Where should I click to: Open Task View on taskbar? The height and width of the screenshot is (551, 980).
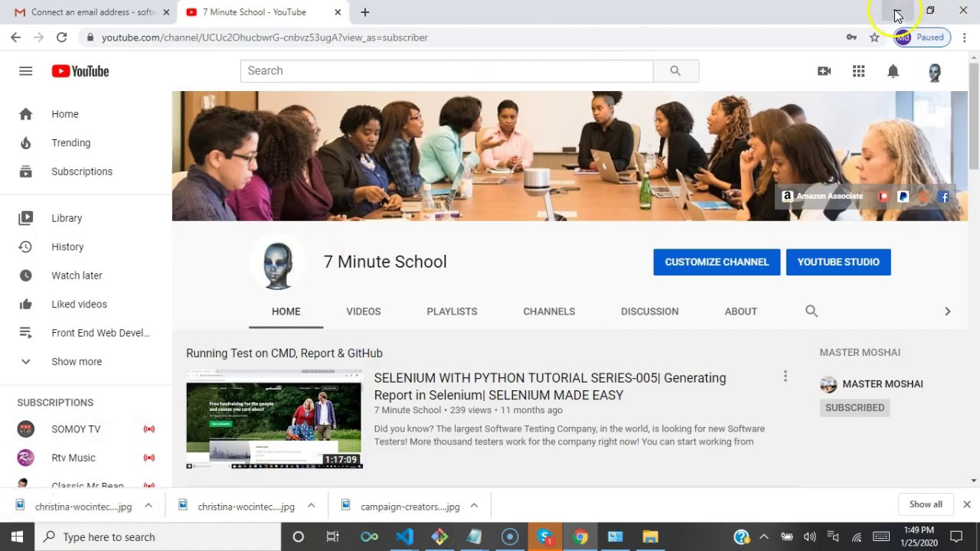click(x=332, y=536)
